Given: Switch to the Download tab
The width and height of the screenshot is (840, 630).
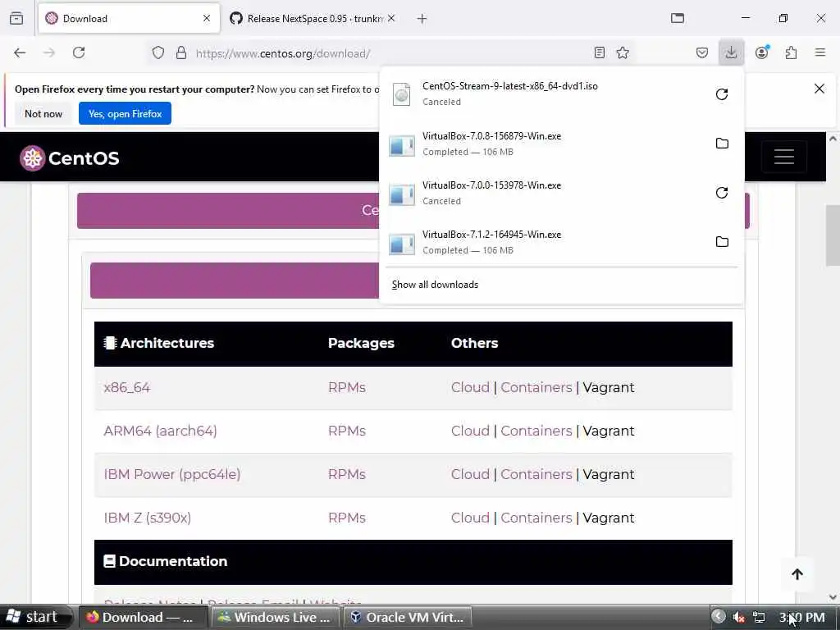Looking at the screenshot, I should tap(129, 19).
